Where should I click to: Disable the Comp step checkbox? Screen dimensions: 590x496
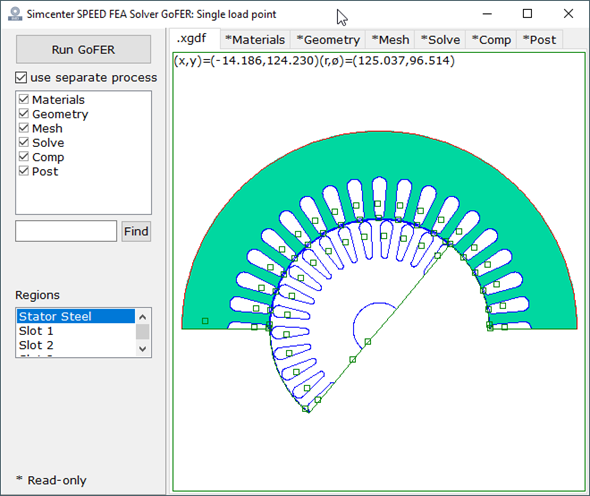(x=24, y=157)
